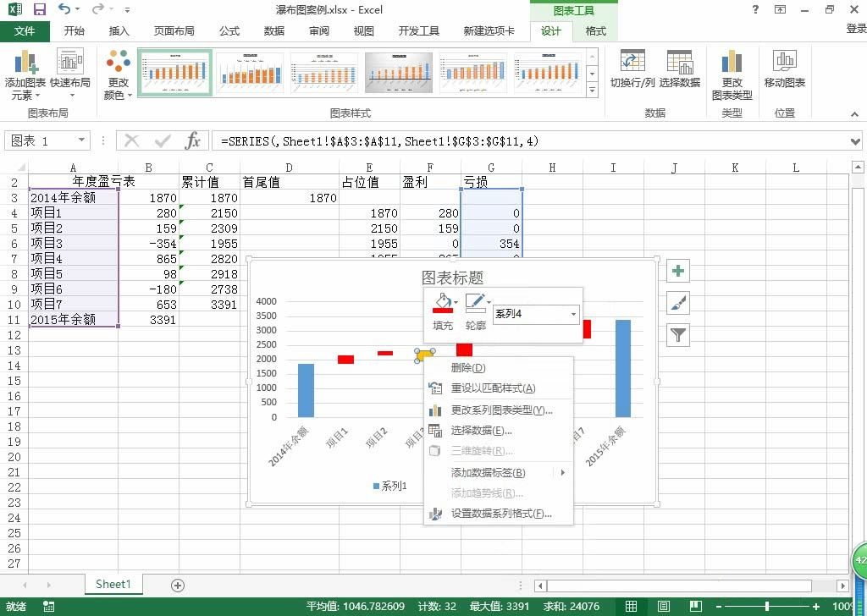
Task: Click the zoom in plus button
Action: point(816,606)
